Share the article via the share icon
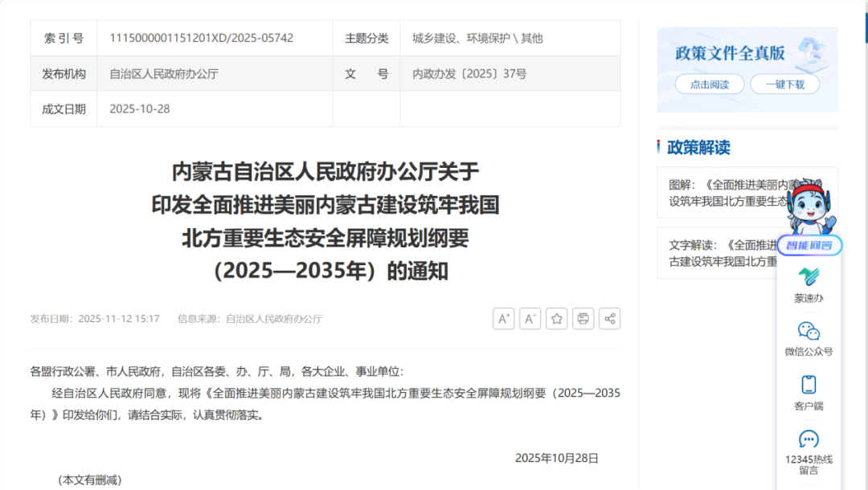Screen dimensions: 868x490 609,318
